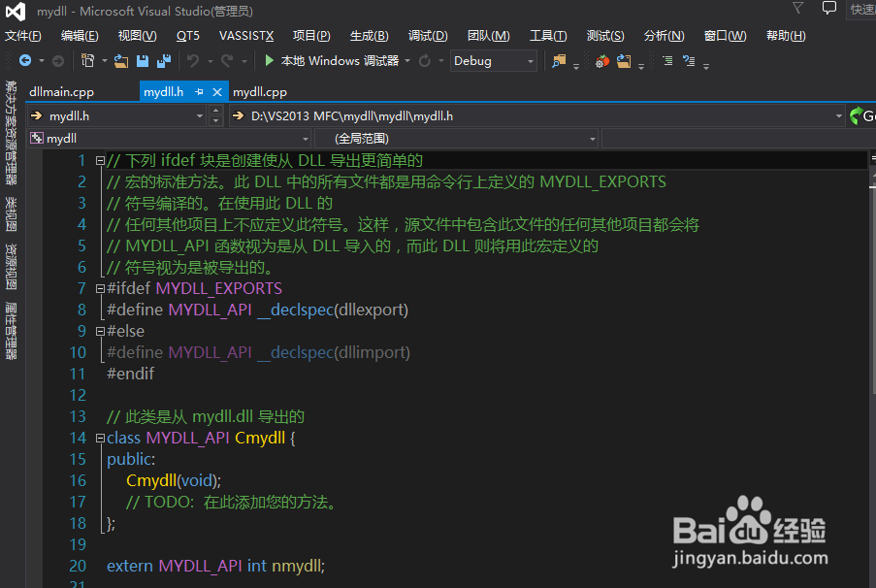Image resolution: width=876 pixels, height=588 pixels.
Task: Switch to the mydll.cpp tab
Action: click(x=260, y=92)
